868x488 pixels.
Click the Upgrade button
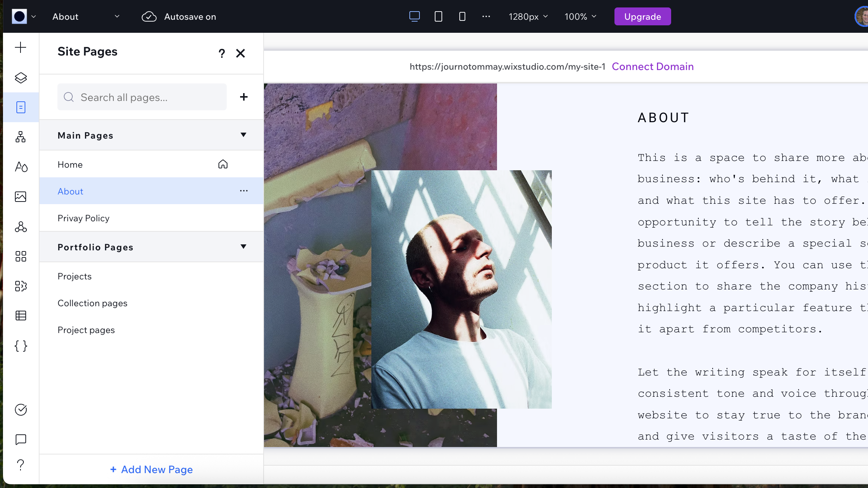click(x=642, y=16)
